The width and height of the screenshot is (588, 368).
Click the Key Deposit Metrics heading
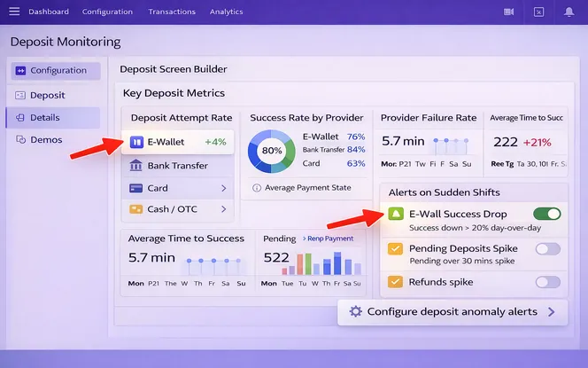point(174,93)
